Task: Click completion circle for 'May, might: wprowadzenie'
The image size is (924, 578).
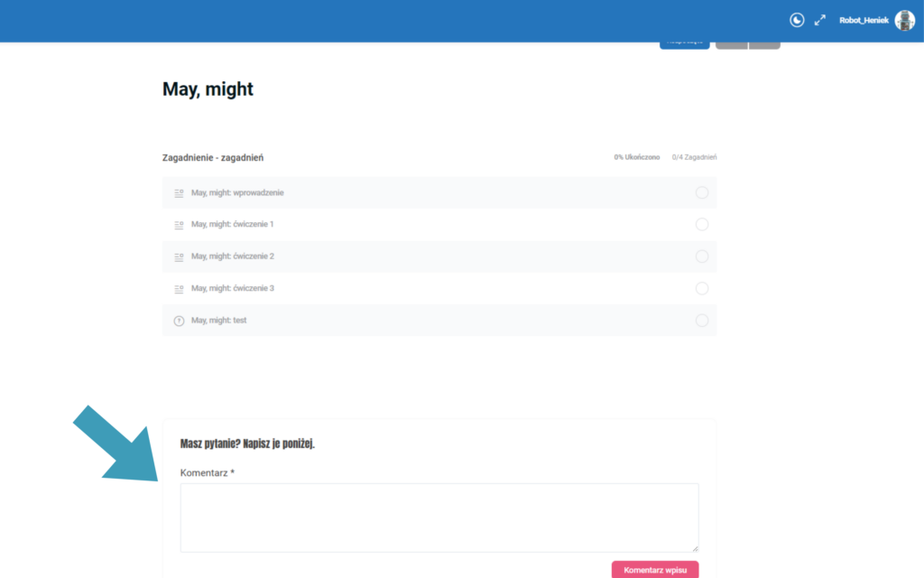Action: click(x=702, y=192)
